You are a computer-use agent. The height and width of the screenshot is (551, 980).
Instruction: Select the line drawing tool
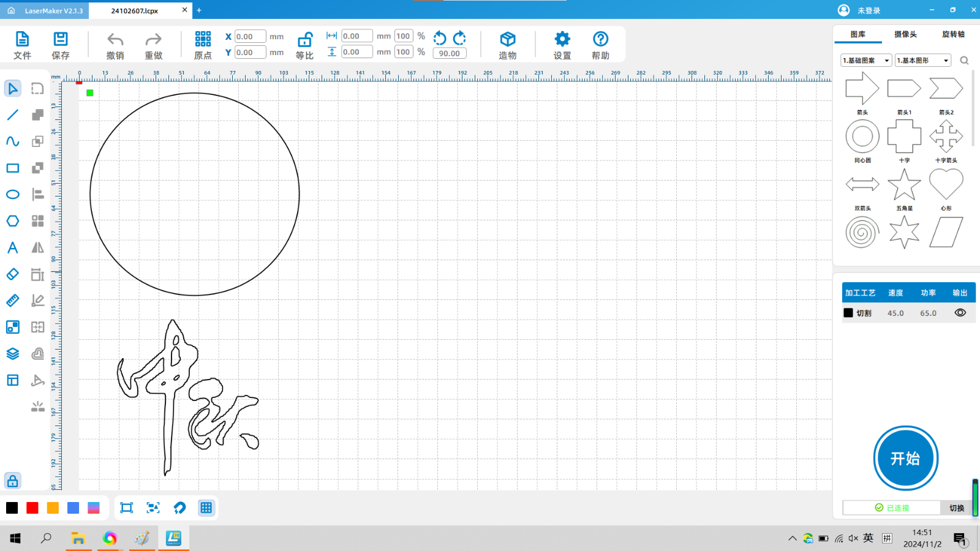click(x=12, y=115)
